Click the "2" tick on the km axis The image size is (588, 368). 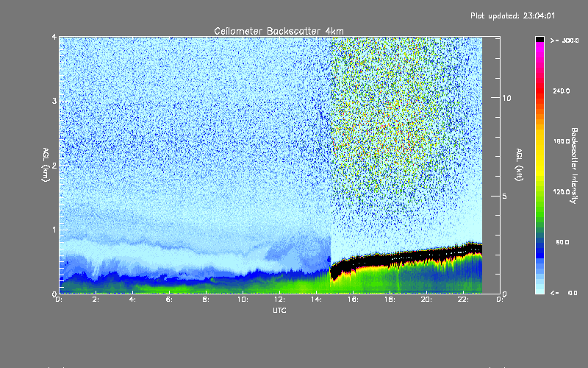click(54, 166)
